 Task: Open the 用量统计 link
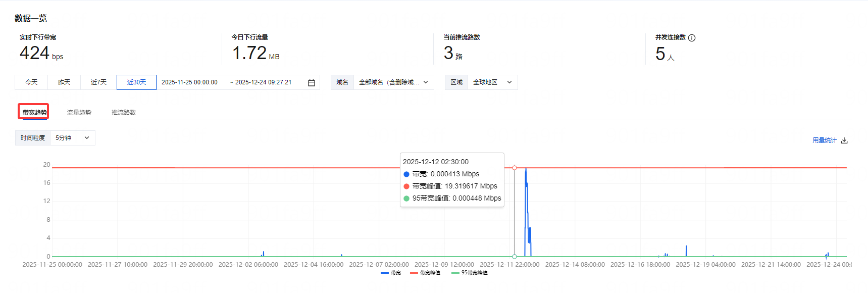(x=825, y=140)
